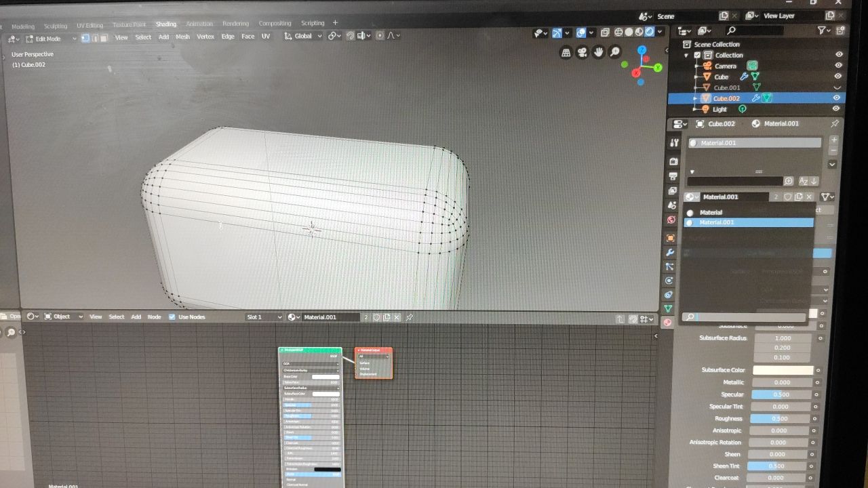
Task: Hide the Light object eye icon
Action: (837, 108)
